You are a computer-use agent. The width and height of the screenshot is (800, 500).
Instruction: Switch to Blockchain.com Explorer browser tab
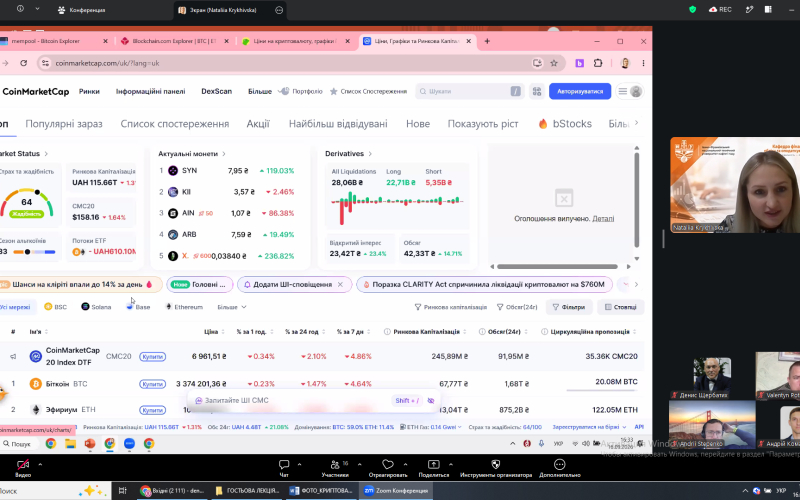click(x=174, y=41)
